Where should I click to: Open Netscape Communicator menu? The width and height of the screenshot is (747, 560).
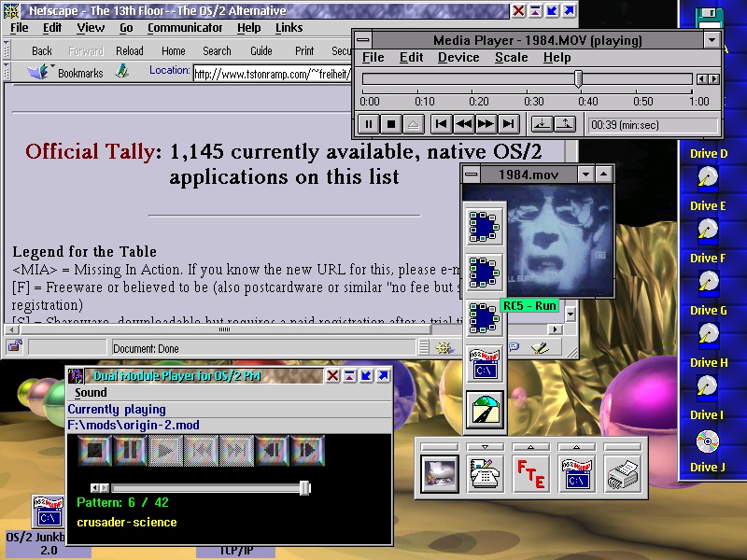pos(185,28)
